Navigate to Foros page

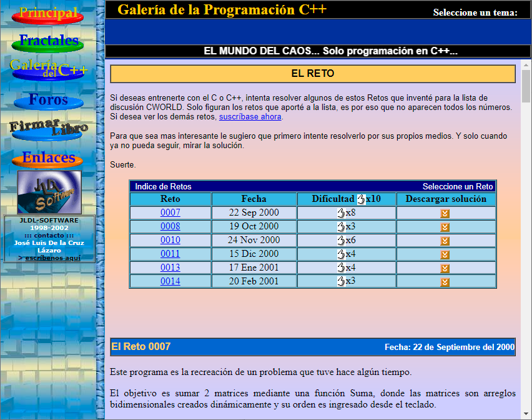click(48, 100)
